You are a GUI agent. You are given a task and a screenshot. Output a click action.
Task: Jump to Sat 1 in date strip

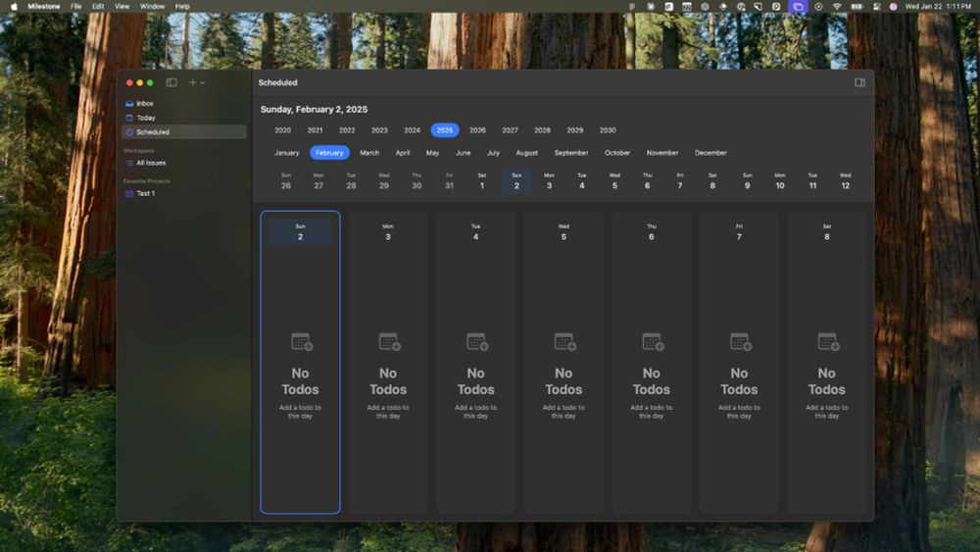[482, 181]
